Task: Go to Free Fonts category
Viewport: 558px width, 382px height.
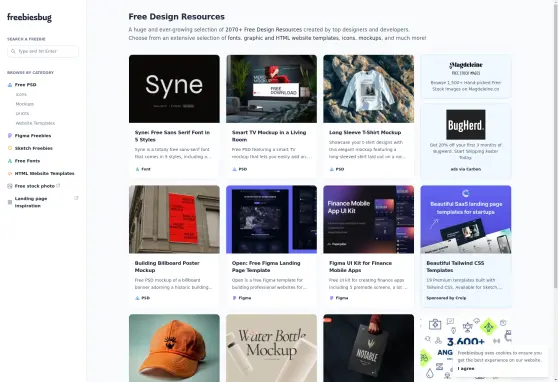Action: pyautogui.click(x=27, y=161)
